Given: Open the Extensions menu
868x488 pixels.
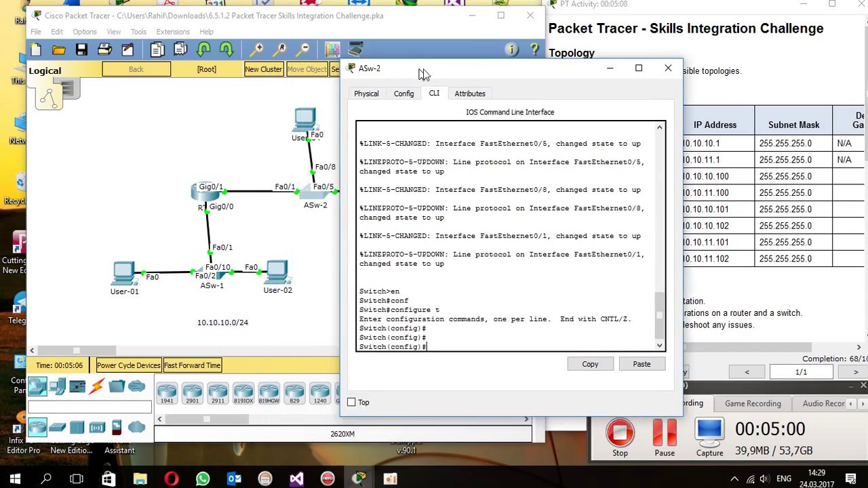Looking at the screenshot, I should click(173, 31).
